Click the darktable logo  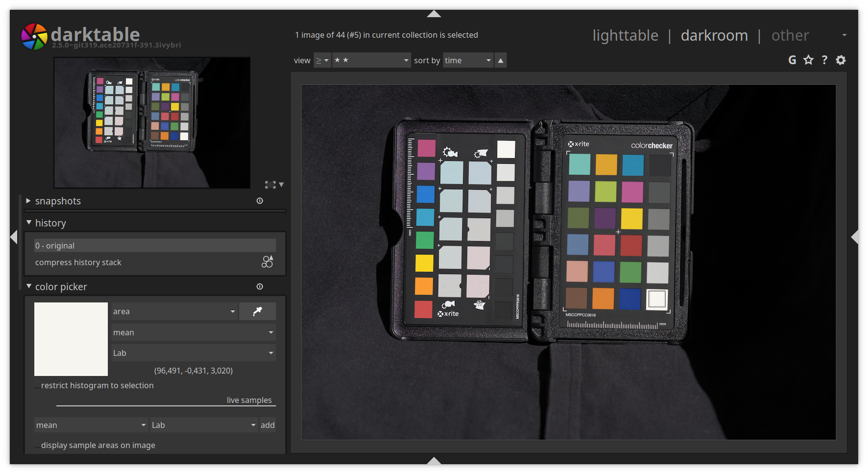point(34,36)
